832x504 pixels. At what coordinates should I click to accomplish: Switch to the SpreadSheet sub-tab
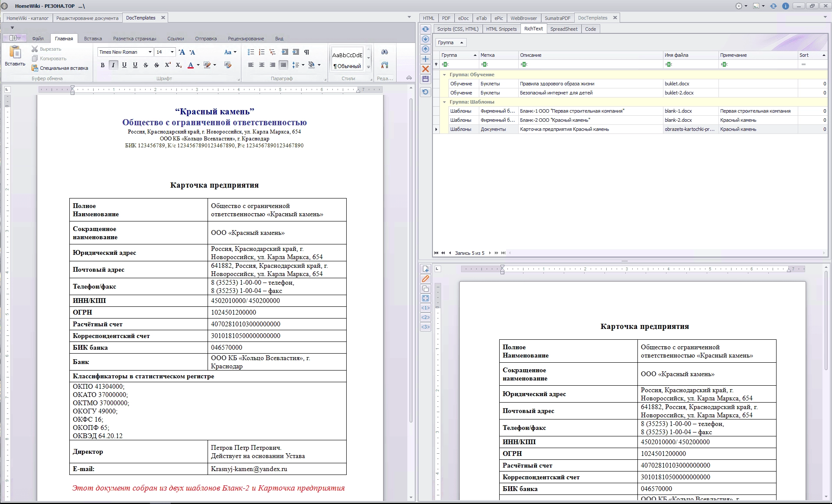click(x=564, y=29)
